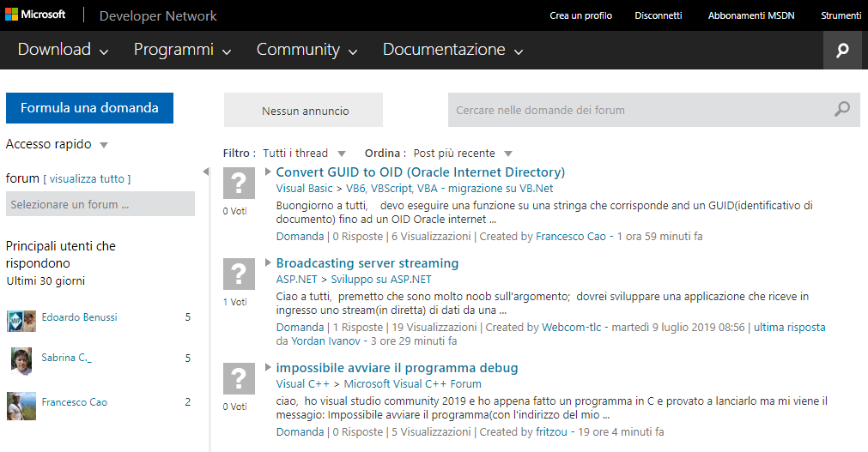Screen dimensions: 868x452
Task: Click Webcom-tlc author link
Action: pos(571,327)
